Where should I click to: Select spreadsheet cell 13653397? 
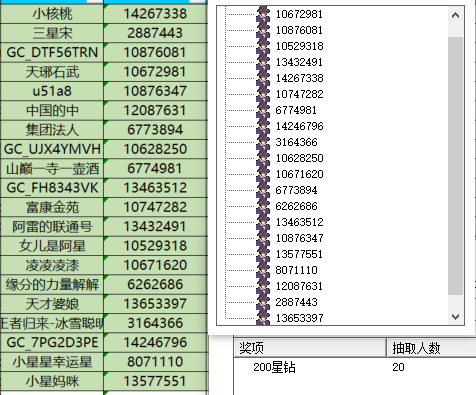click(155, 304)
